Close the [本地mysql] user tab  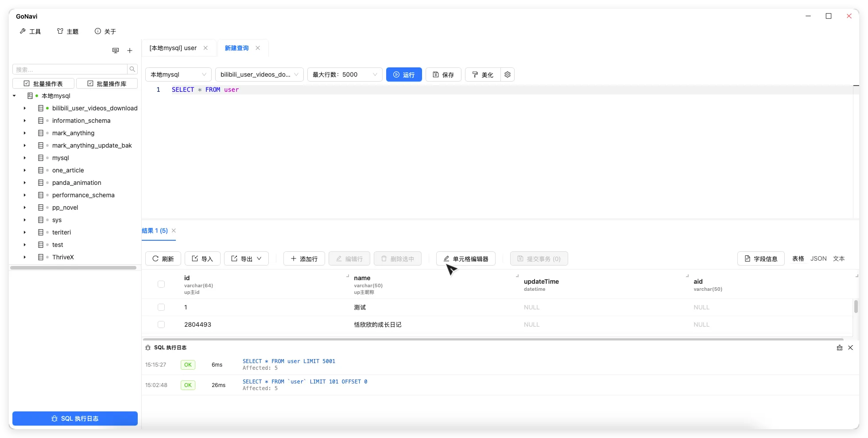[x=205, y=48]
